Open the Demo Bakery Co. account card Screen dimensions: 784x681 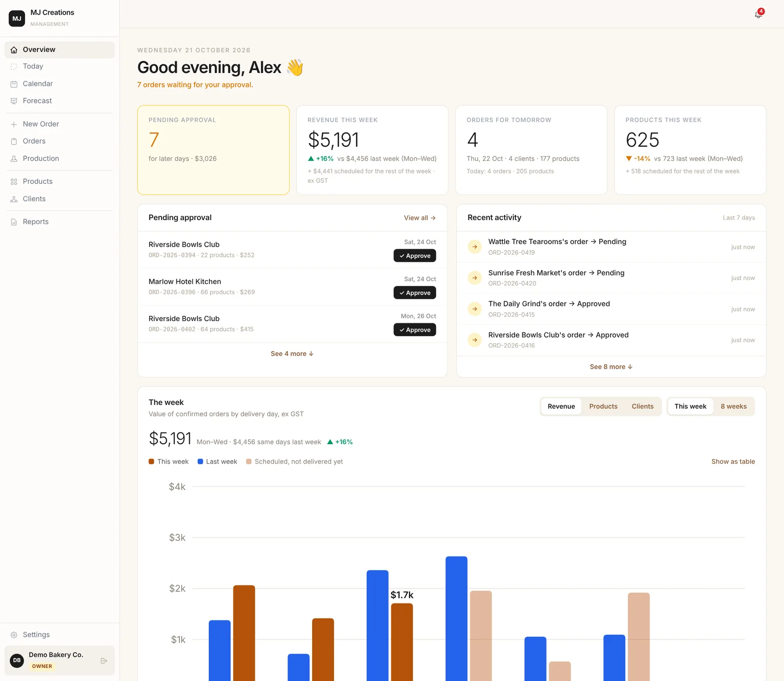(x=60, y=661)
